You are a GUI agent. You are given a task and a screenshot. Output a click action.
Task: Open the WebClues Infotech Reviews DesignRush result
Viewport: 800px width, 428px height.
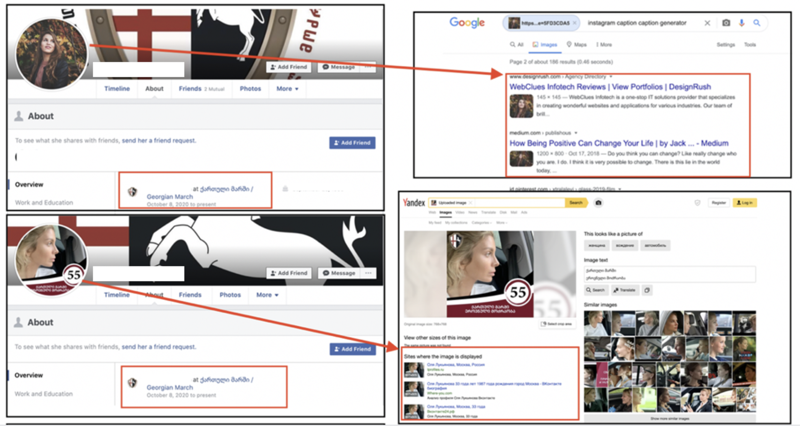pyautogui.click(x=610, y=87)
